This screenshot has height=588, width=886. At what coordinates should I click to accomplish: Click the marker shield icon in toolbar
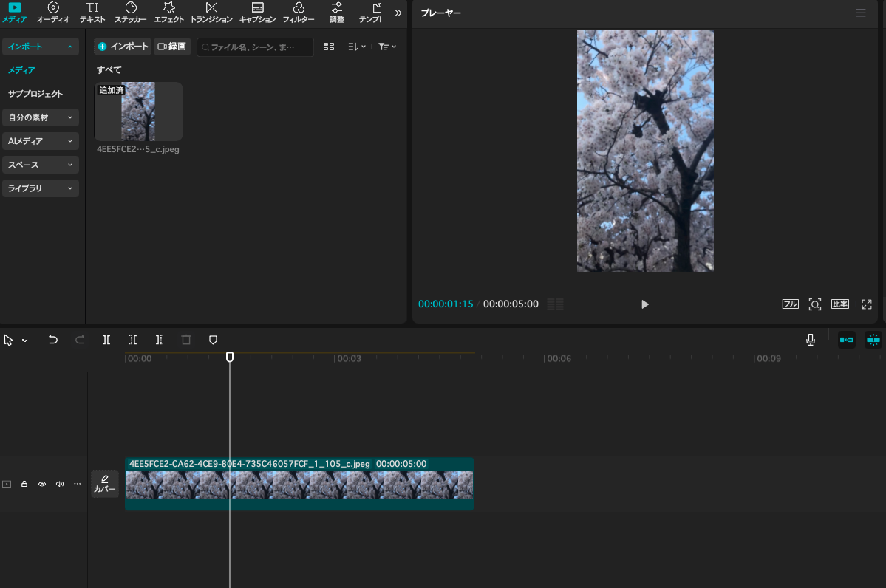click(x=213, y=340)
